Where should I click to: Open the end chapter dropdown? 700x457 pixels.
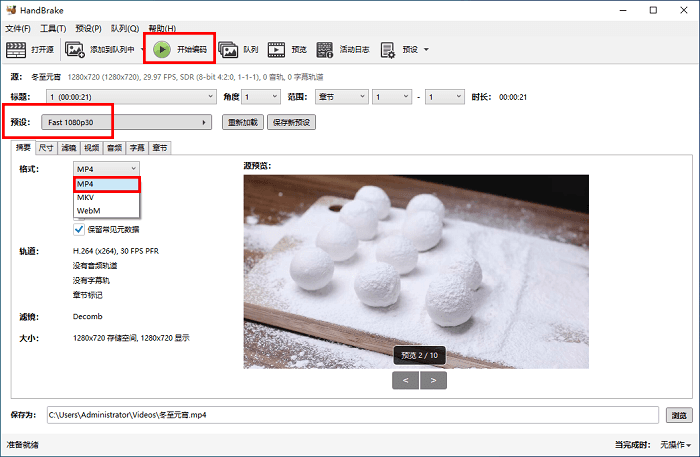click(445, 97)
